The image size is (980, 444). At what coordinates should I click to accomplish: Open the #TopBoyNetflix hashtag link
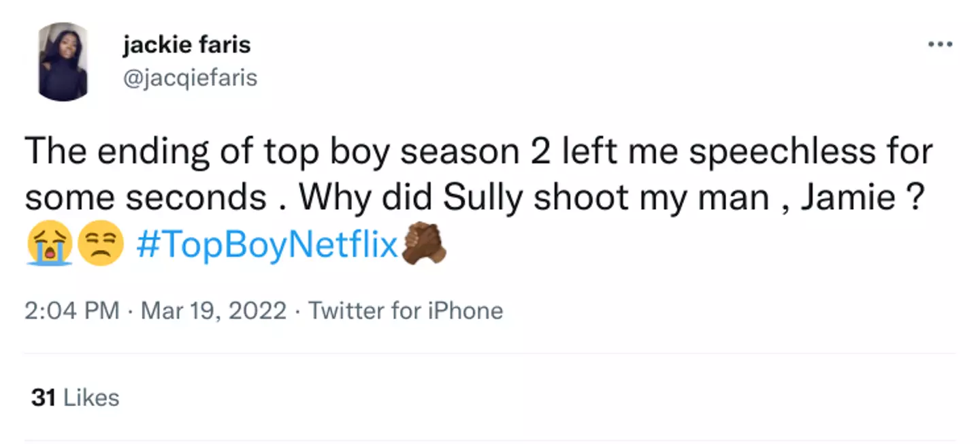[267, 245]
